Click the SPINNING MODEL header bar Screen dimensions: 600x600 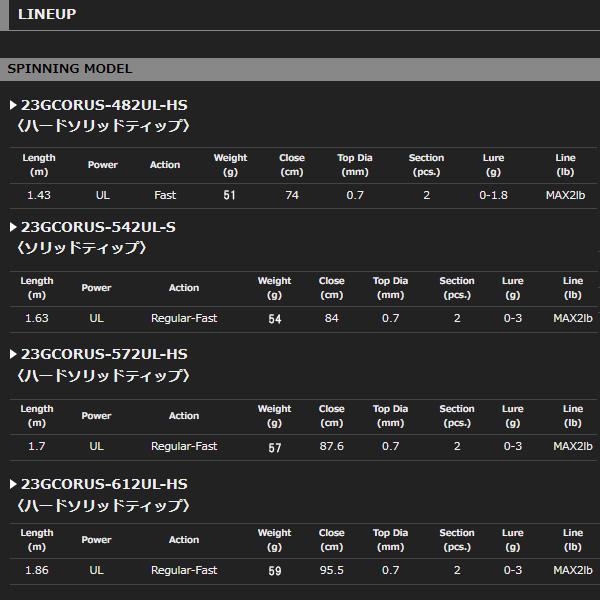pyautogui.click(x=300, y=69)
